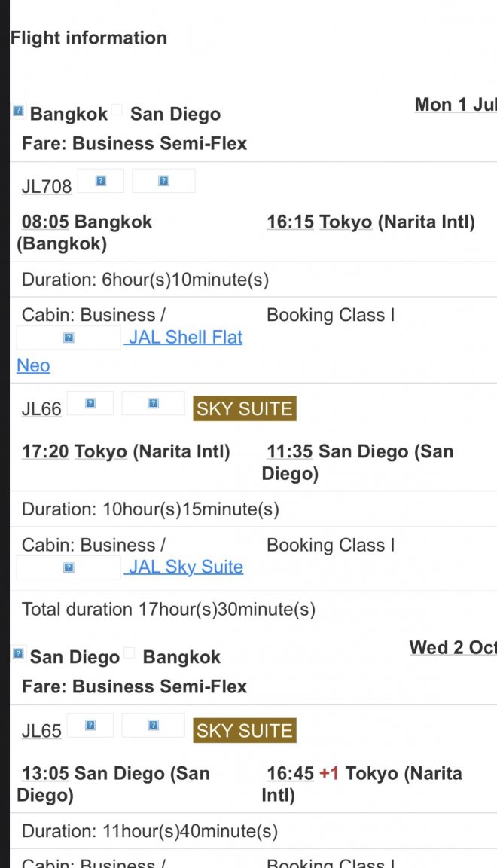Open the JAL Sky Suite link

pos(185,567)
